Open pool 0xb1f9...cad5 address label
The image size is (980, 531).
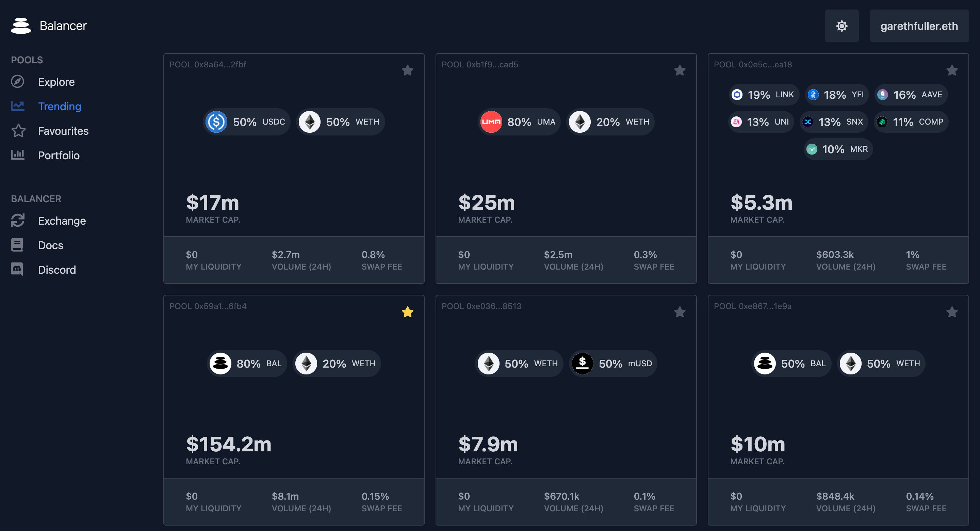[480, 65]
